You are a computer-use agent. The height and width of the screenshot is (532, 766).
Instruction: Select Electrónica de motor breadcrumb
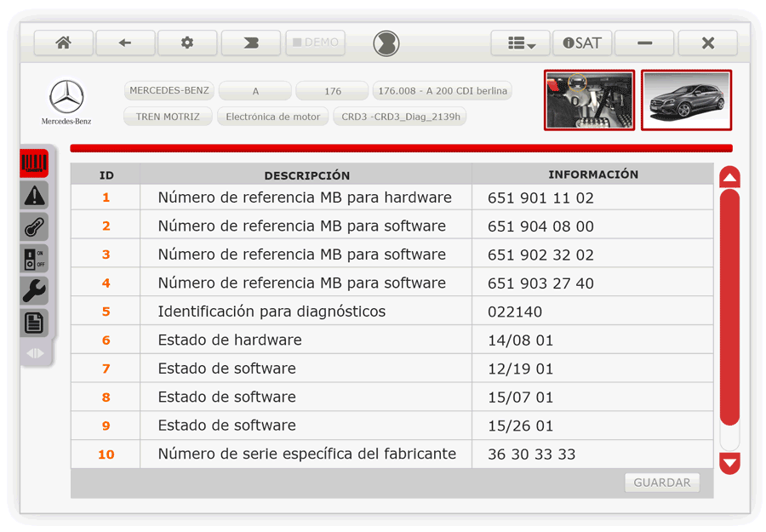click(272, 117)
